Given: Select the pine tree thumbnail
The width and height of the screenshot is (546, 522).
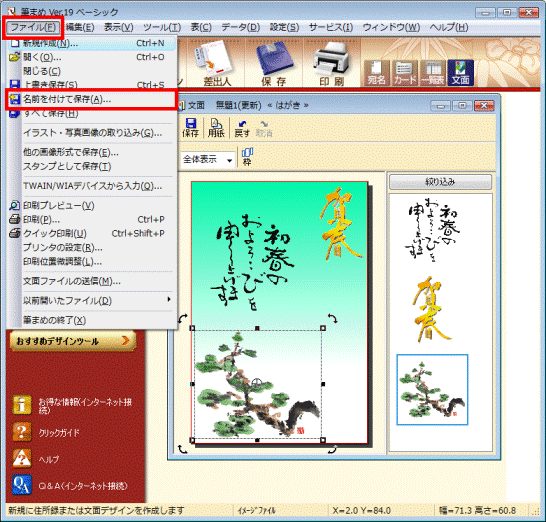Looking at the screenshot, I should (x=432, y=390).
